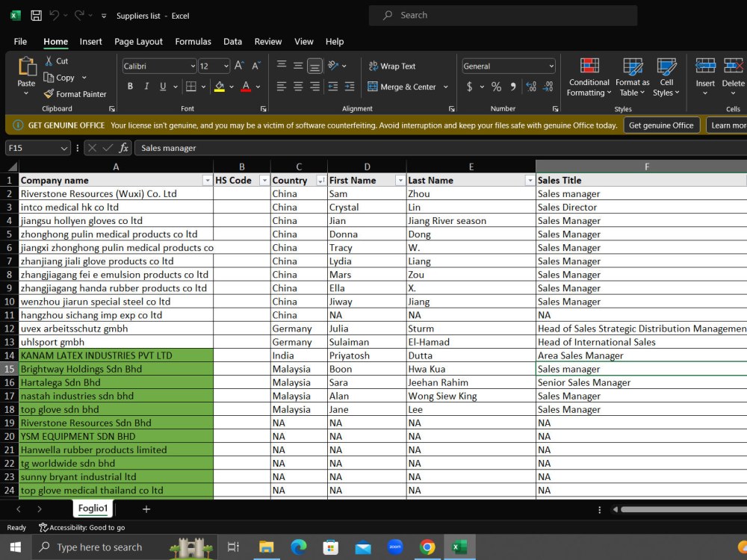This screenshot has width=747, height=560.
Task: Undo the last action
Action: (x=55, y=15)
